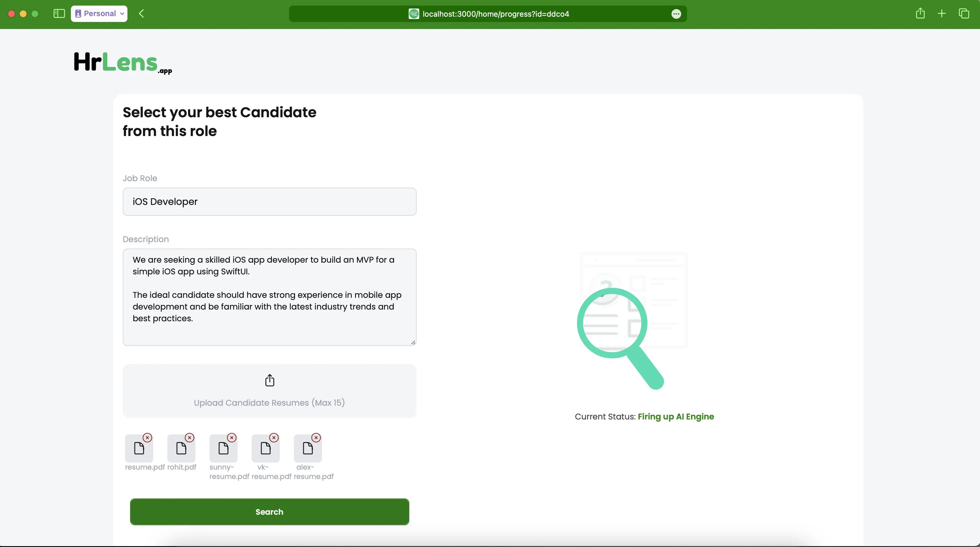980x547 pixels.
Task: Remove rohit.pdf with its red X icon
Action: [x=190, y=438]
